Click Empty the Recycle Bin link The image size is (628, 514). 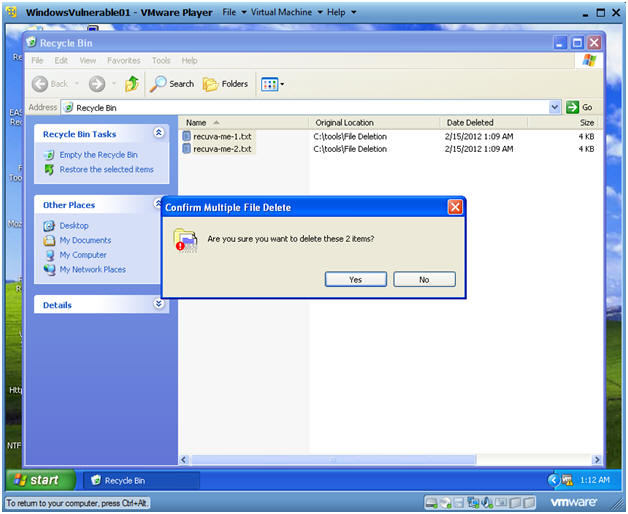[99, 155]
